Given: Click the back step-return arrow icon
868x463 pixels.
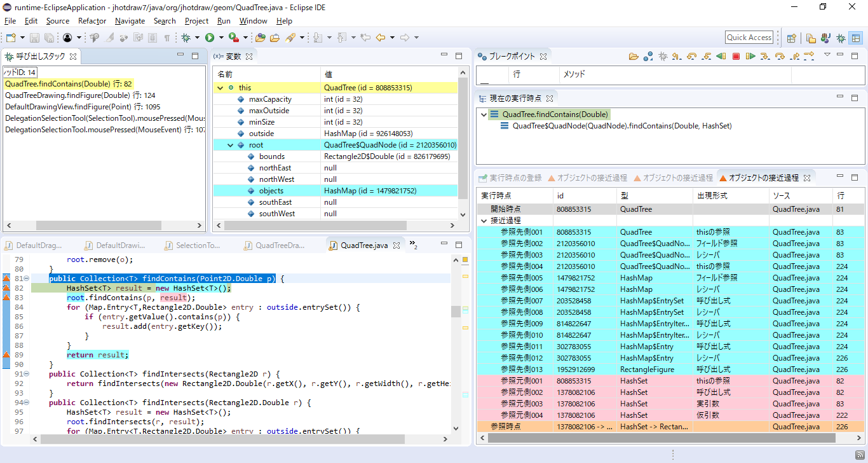Looking at the screenshot, I should [x=677, y=56].
